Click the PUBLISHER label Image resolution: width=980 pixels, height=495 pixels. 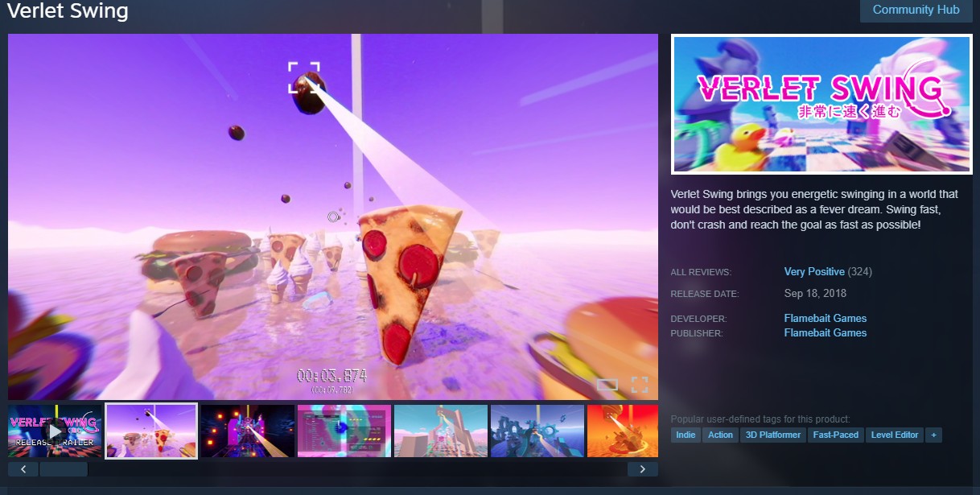[x=697, y=333]
